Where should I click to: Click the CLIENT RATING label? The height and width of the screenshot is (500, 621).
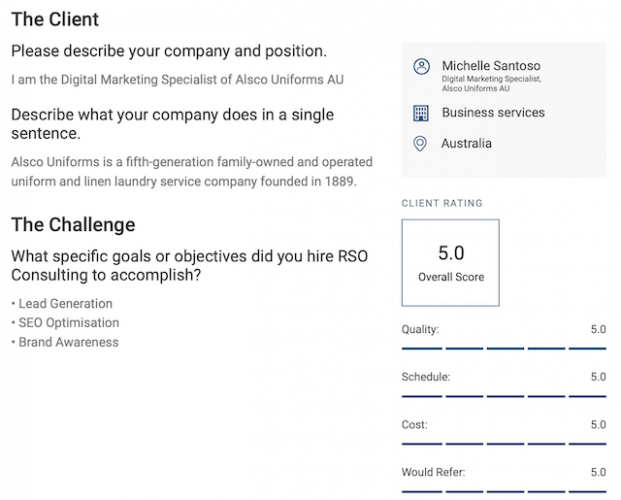coord(442,203)
